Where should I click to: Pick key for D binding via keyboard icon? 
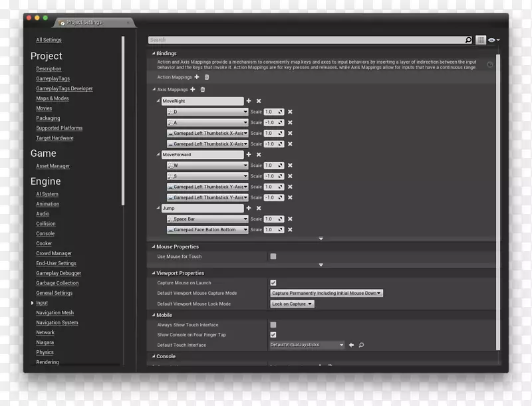170,112
